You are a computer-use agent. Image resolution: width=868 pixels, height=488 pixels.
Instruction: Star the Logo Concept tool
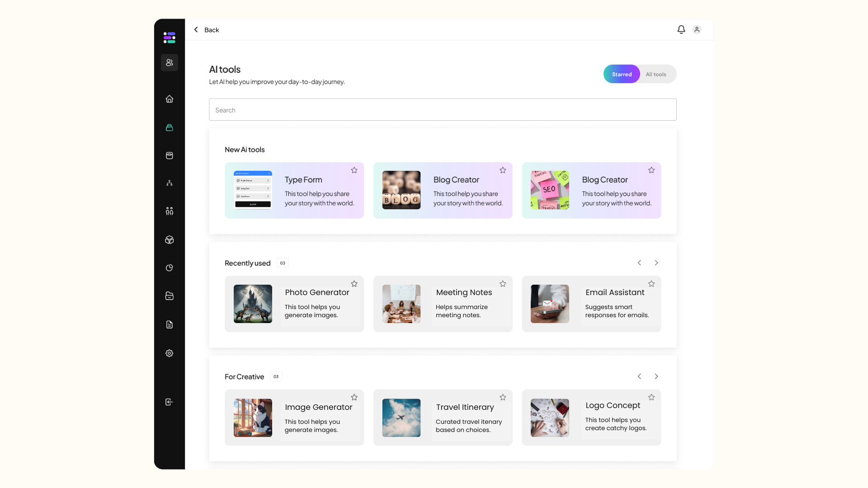[x=651, y=398]
